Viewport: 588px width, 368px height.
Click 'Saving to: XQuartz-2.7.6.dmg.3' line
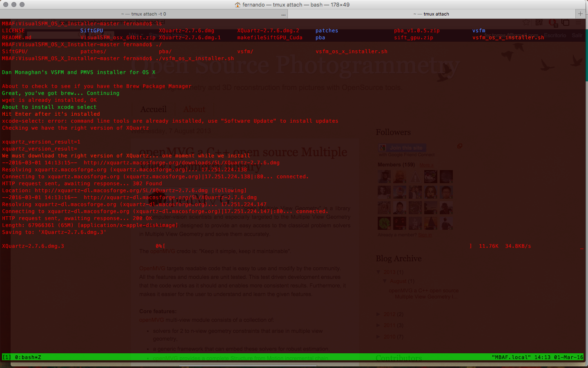[x=54, y=232]
